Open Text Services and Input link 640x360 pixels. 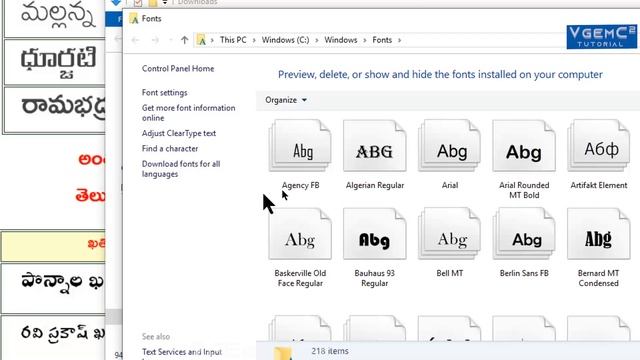(x=182, y=352)
